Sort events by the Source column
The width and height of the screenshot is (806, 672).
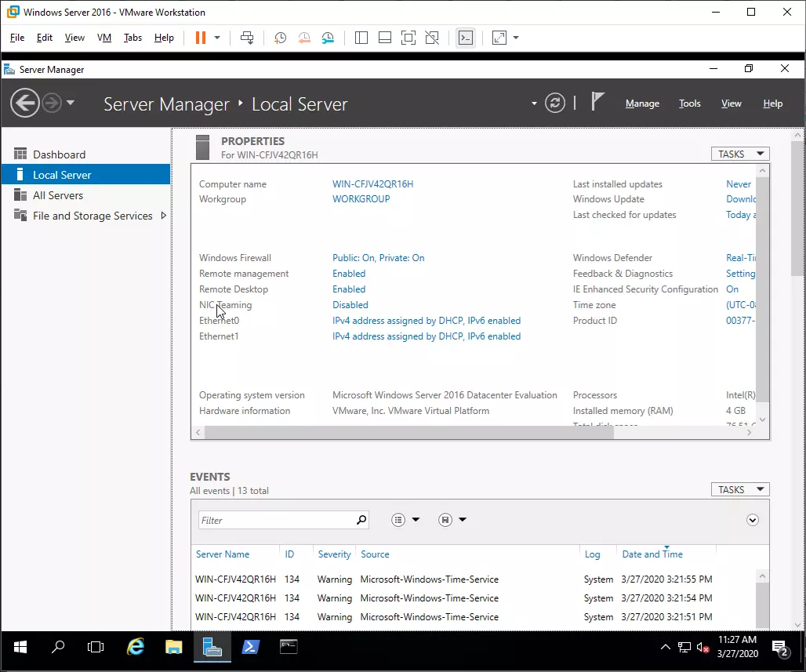click(x=375, y=554)
